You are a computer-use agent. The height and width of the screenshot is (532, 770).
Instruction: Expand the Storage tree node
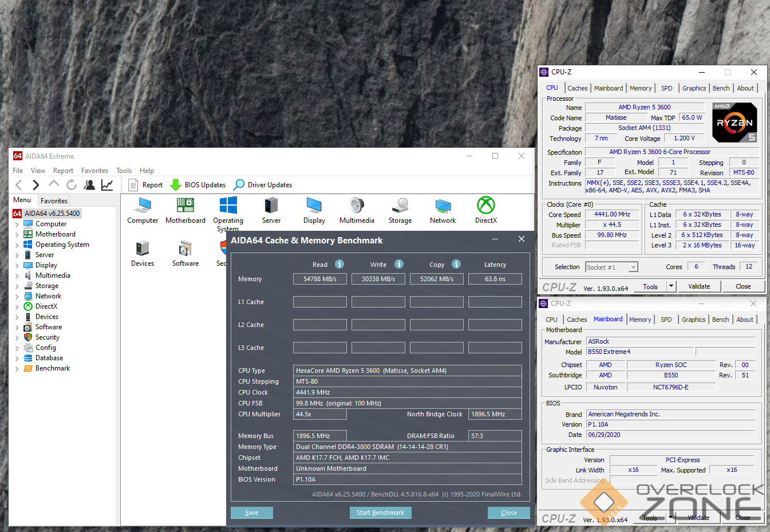(x=17, y=286)
